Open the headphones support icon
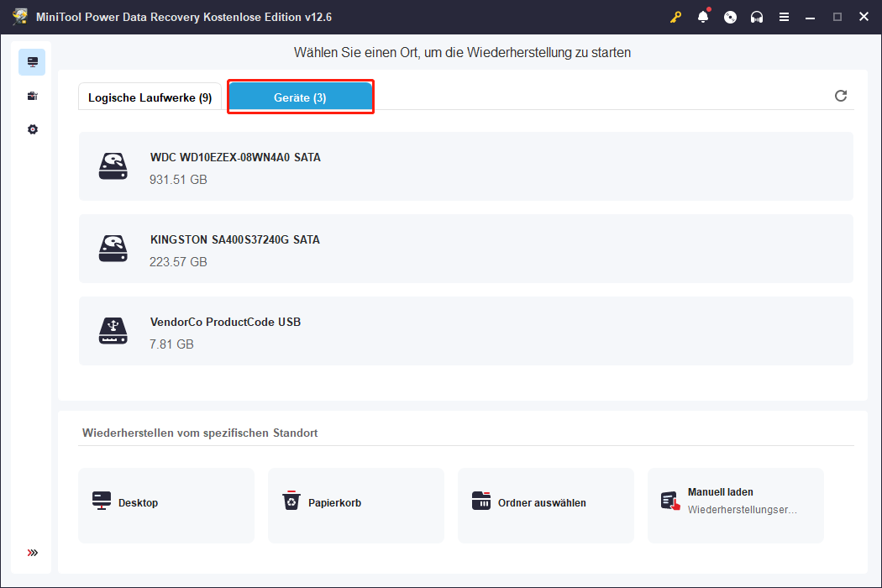Screen dimensions: 882x588 [x=757, y=17]
